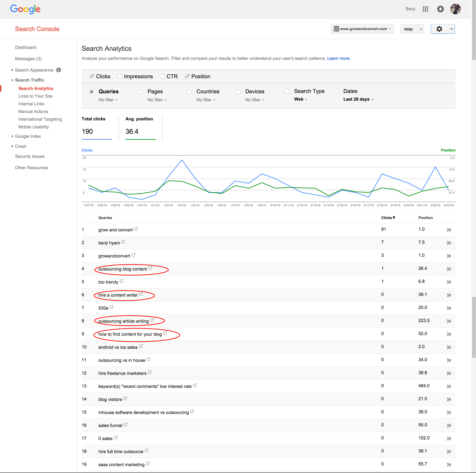Image resolution: width=476 pixels, height=473 pixels.
Task: Open external link icon for 'hire a content writer'
Action: [x=141, y=294]
